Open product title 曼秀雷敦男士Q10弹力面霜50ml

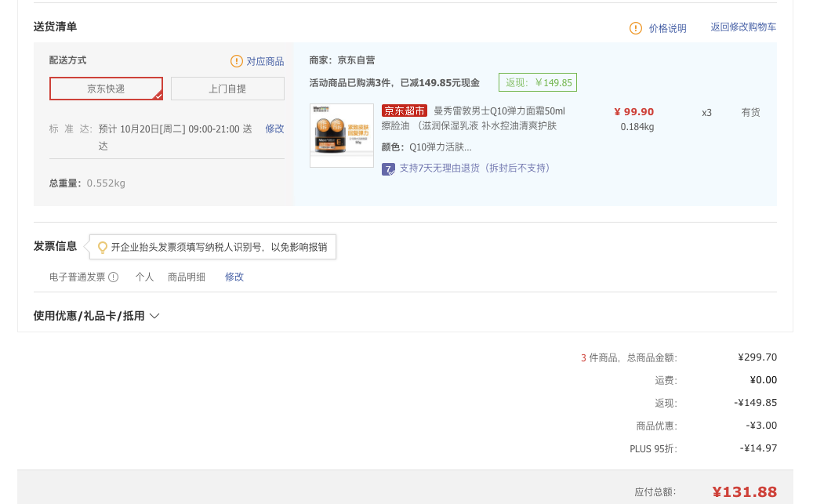(499, 111)
